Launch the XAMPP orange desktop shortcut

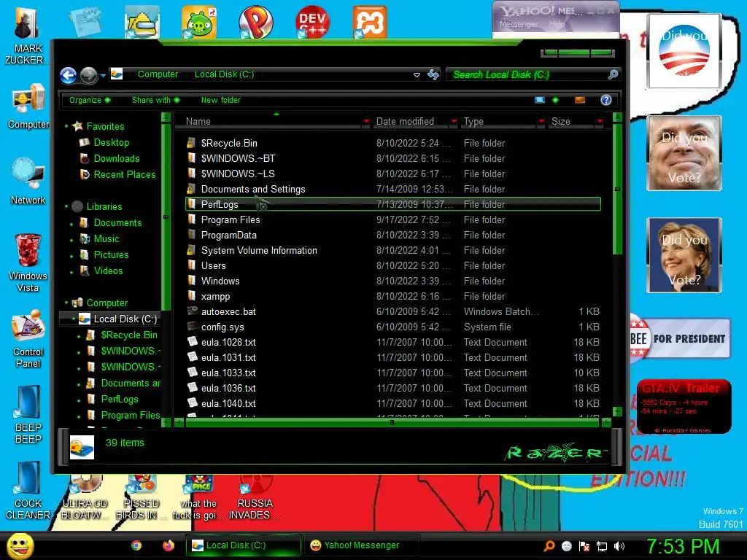370,21
